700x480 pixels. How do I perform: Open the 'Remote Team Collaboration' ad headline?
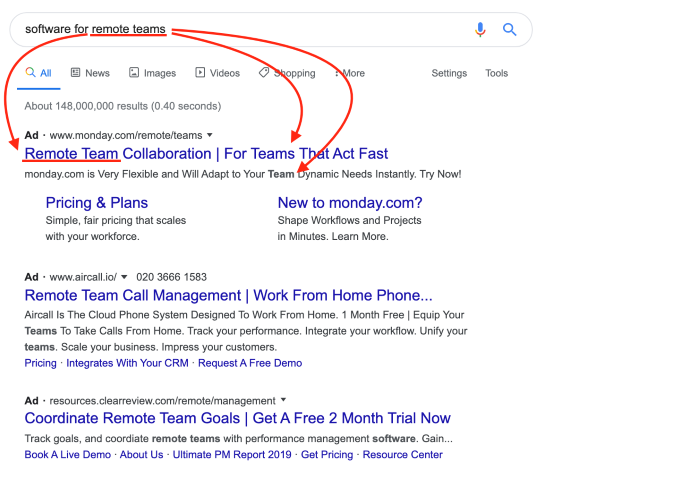(x=206, y=154)
